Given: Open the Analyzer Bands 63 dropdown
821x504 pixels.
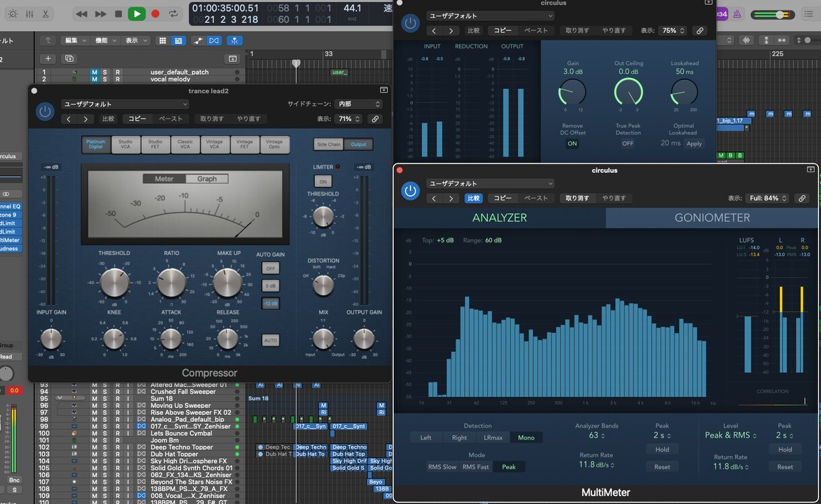Looking at the screenshot, I should [x=596, y=435].
